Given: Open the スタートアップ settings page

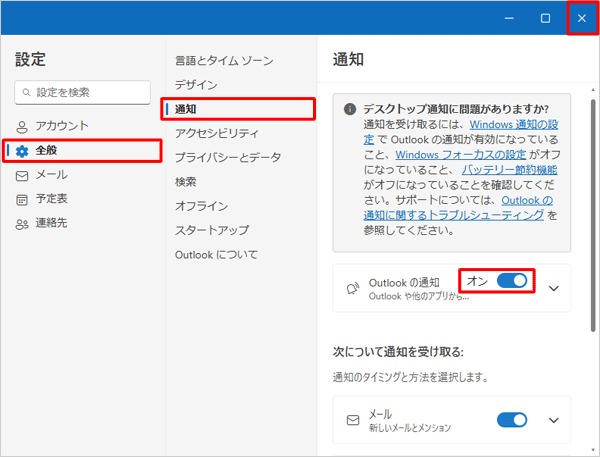Looking at the screenshot, I should (212, 230).
